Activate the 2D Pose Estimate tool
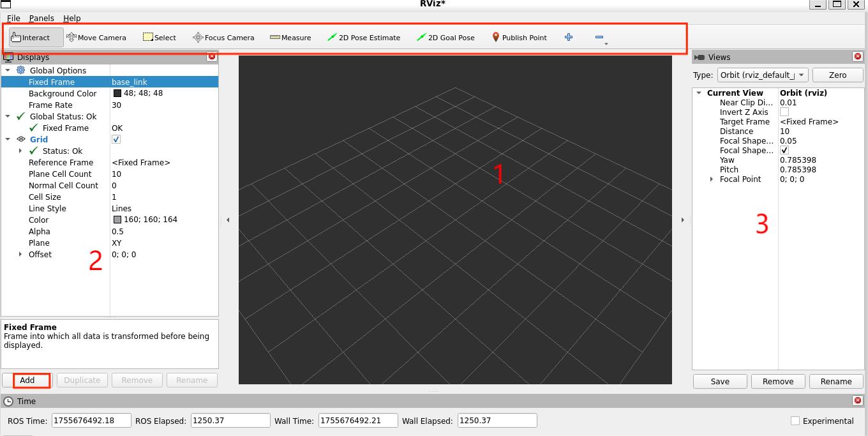The width and height of the screenshot is (868, 436). coord(364,37)
